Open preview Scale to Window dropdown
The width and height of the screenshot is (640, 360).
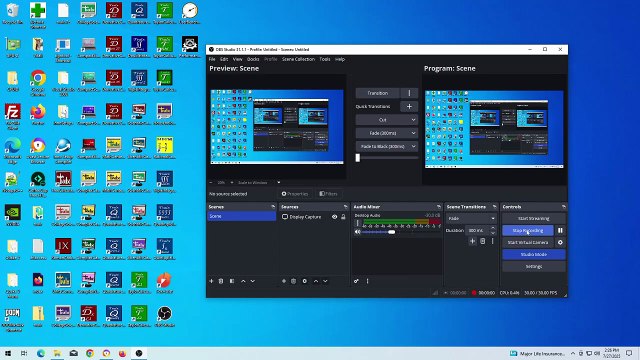coord(259,182)
